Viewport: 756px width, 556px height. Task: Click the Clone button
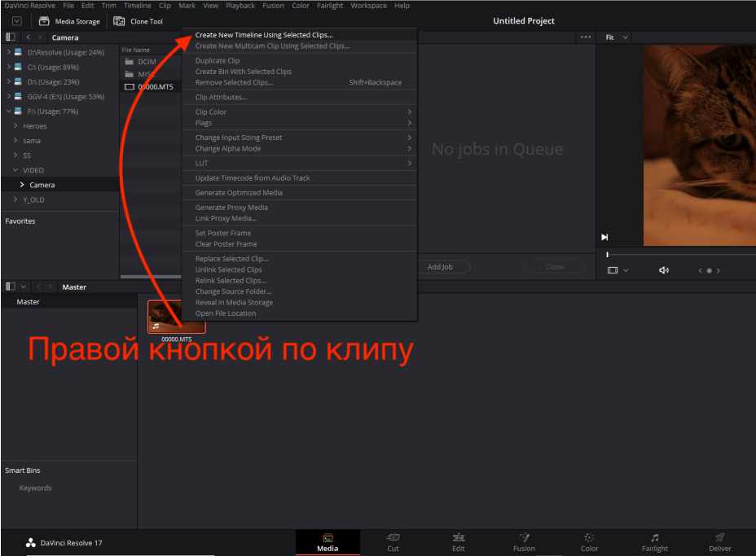[x=555, y=267]
